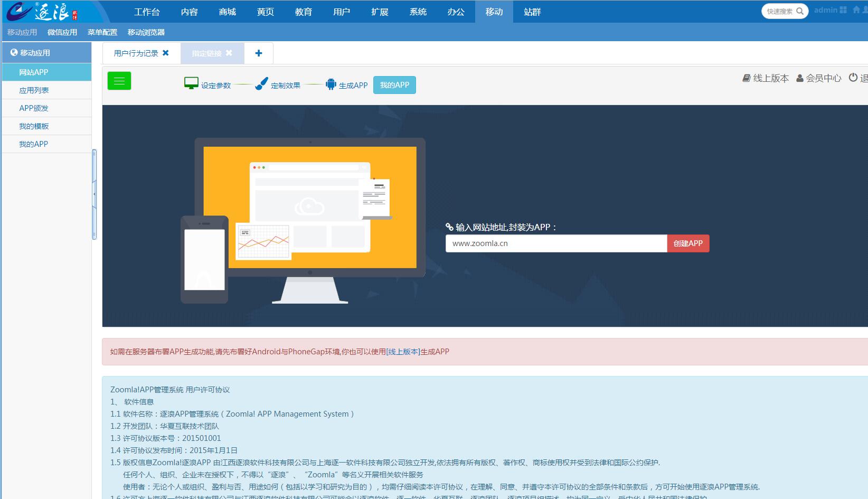Open the 教育 menu
The image size is (868, 499).
click(x=304, y=12)
